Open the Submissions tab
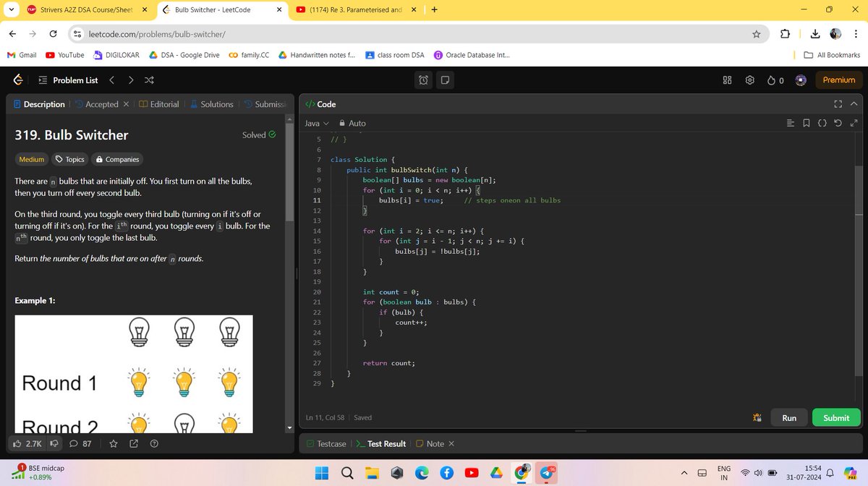The height and width of the screenshot is (486, 868). [265, 104]
